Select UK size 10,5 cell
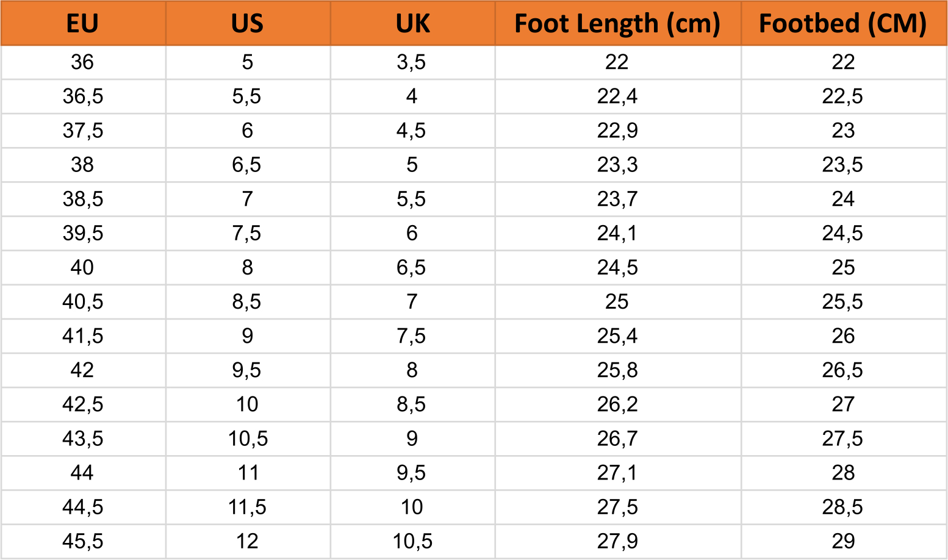The height and width of the screenshot is (560, 948). coord(412,541)
